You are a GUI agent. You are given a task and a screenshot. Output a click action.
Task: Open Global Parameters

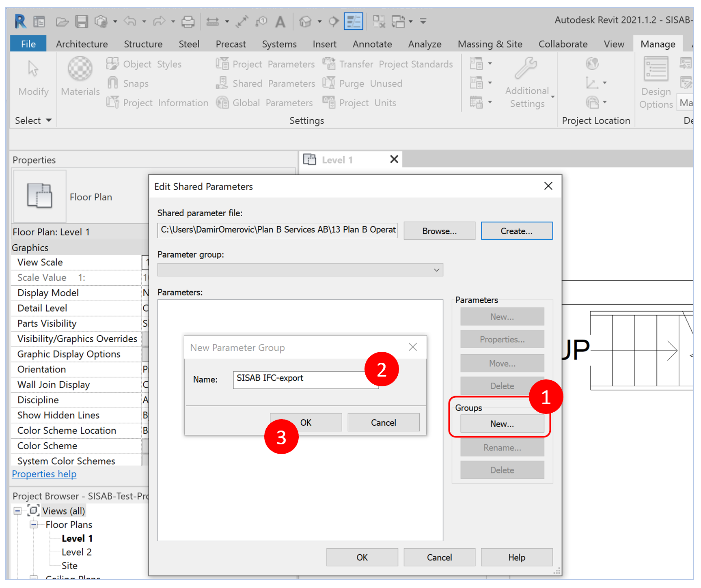(264, 103)
